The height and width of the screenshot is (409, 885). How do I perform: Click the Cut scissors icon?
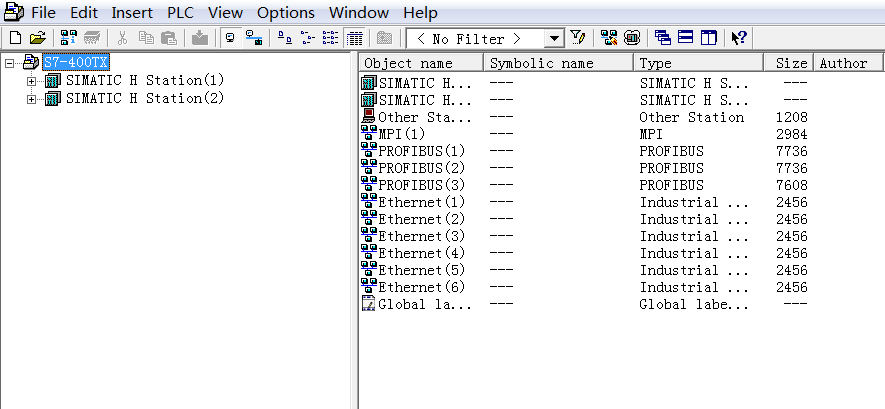pyautogui.click(x=122, y=38)
